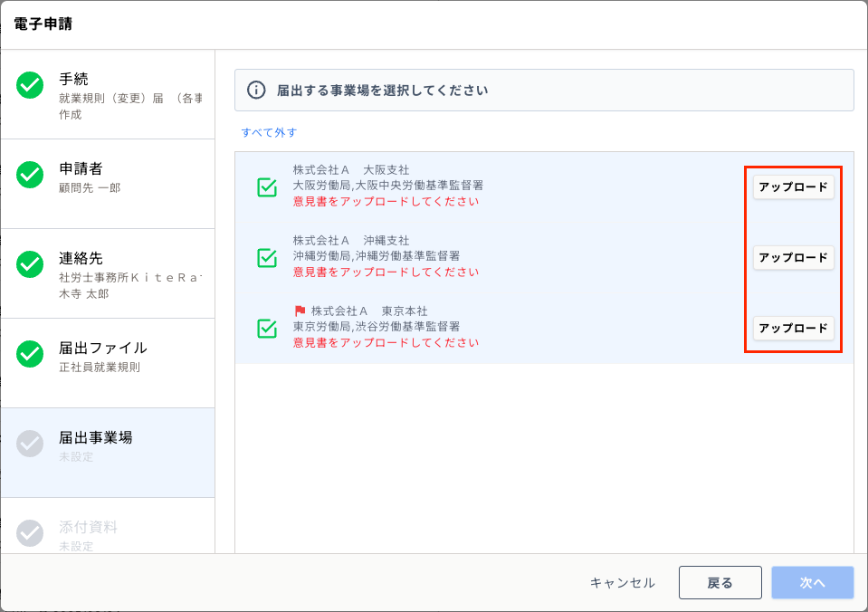Click the green check icon beside 申請者
This screenshot has width=868, height=612.
pos(30,175)
